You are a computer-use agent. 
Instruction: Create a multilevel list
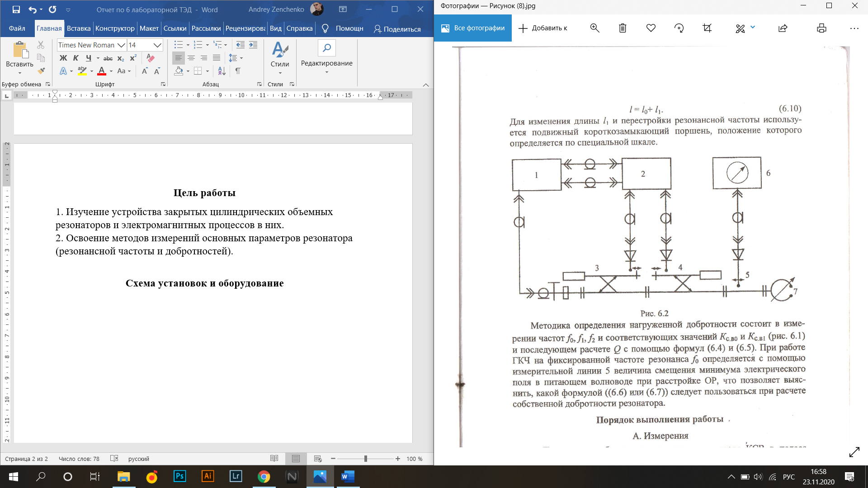(218, 45)
